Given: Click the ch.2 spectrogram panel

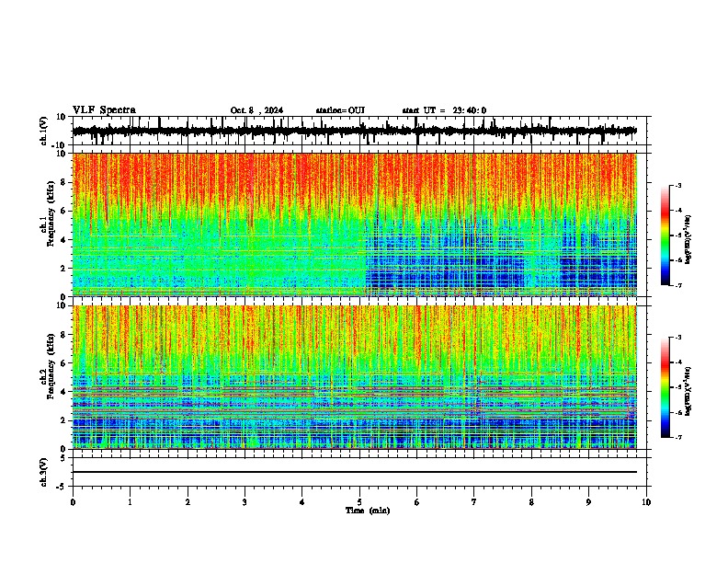Looking at the screenshot, I should click(x=355, y=377).
